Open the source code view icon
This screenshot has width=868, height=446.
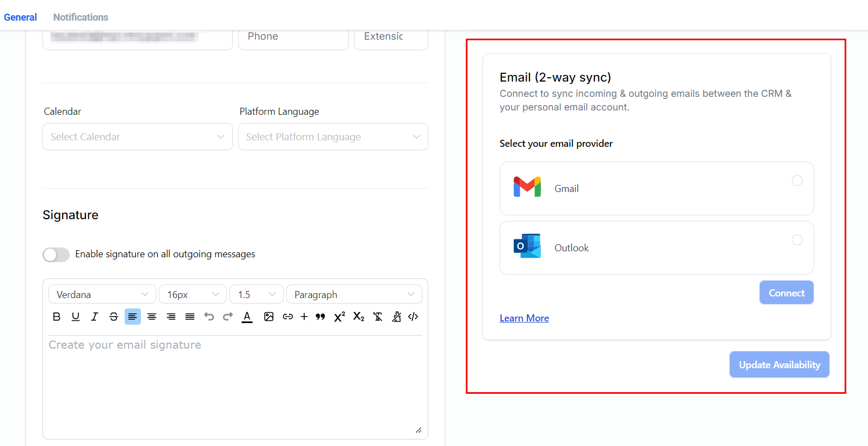pyautogui.click(x=413, y=317)
